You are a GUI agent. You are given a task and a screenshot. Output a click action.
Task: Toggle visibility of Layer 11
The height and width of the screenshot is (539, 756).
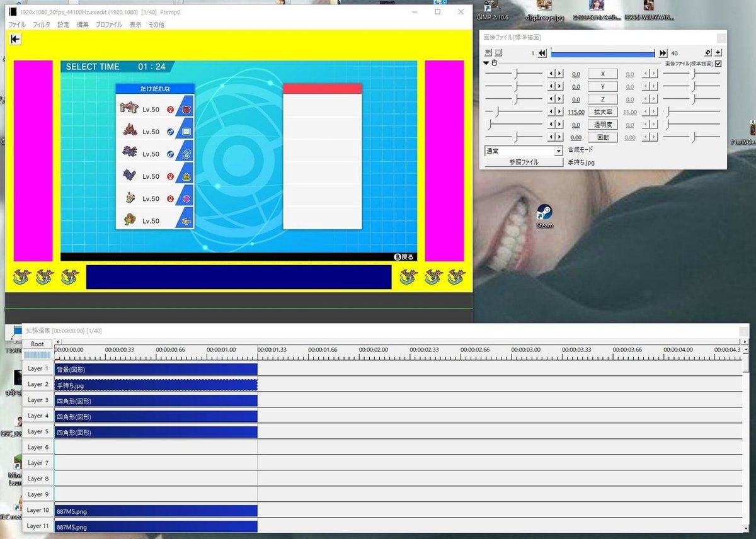[x=38, y=526]
